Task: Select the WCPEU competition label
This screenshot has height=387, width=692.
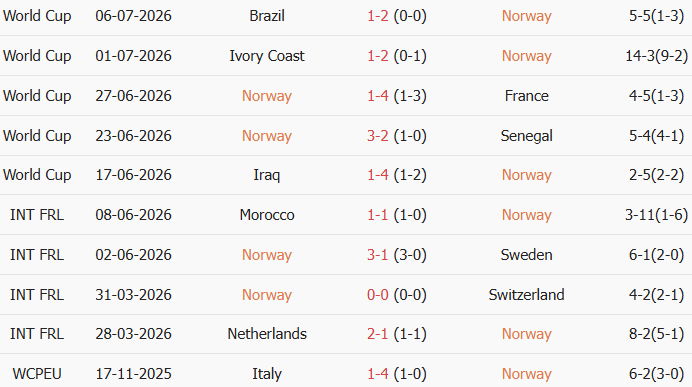Action: pos(37,374)
